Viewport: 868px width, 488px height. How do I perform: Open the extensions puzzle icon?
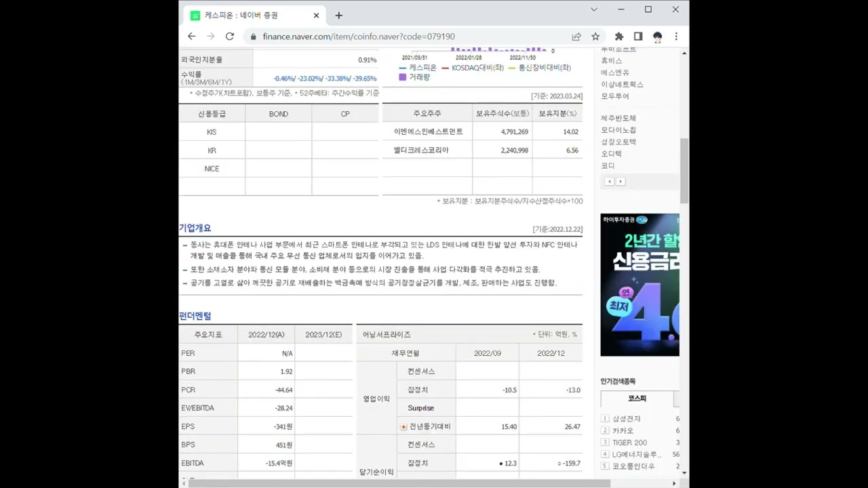pyautogui.click(x=619, y=37)
